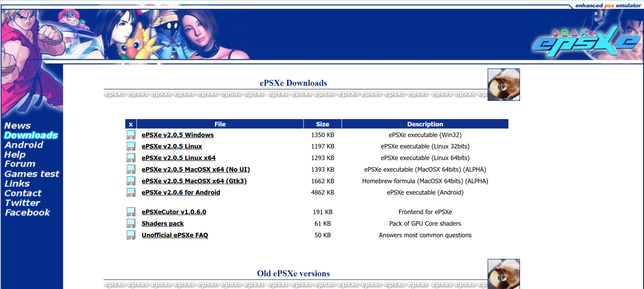Viewport: 644px width, 289px height.
Task: Download ePSXe v2.0.6 for Android
Action: point(181,192)
